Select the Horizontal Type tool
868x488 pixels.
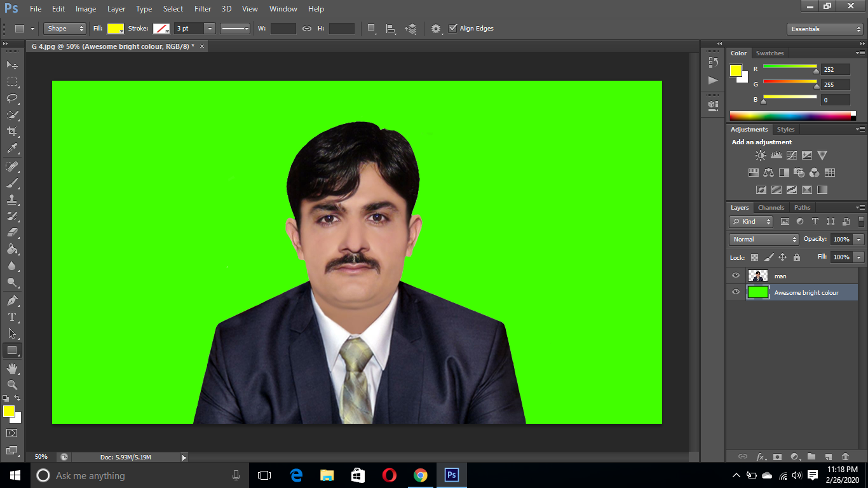11,317
